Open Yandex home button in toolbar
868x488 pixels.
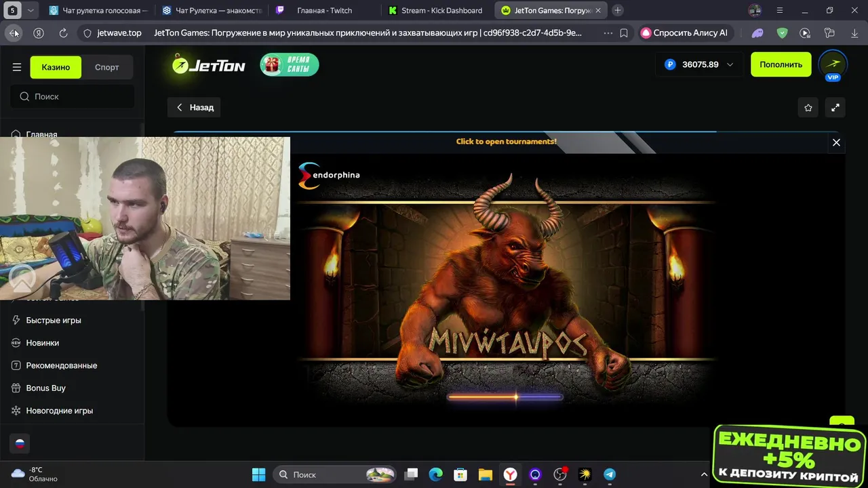tap(39, 33)
